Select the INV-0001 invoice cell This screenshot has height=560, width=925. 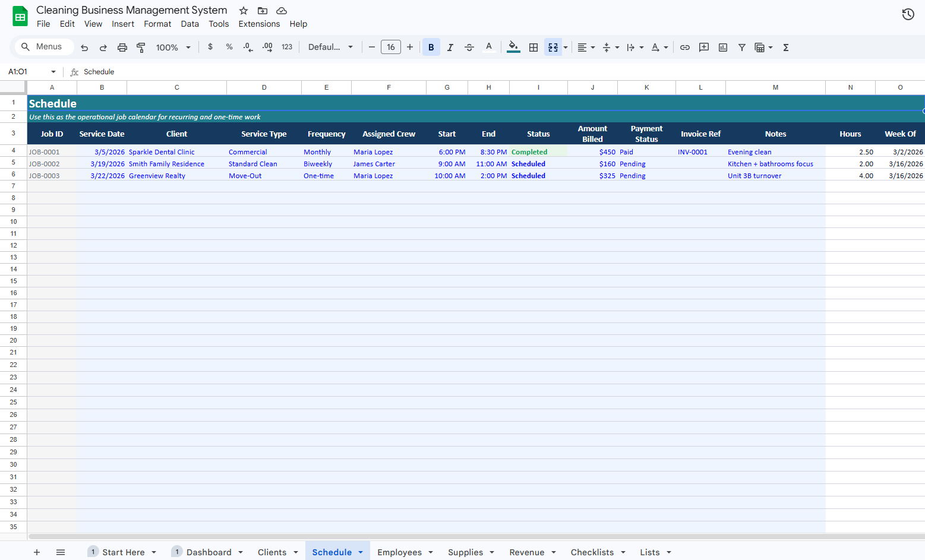pyautogui.click(x=700, y=152)
